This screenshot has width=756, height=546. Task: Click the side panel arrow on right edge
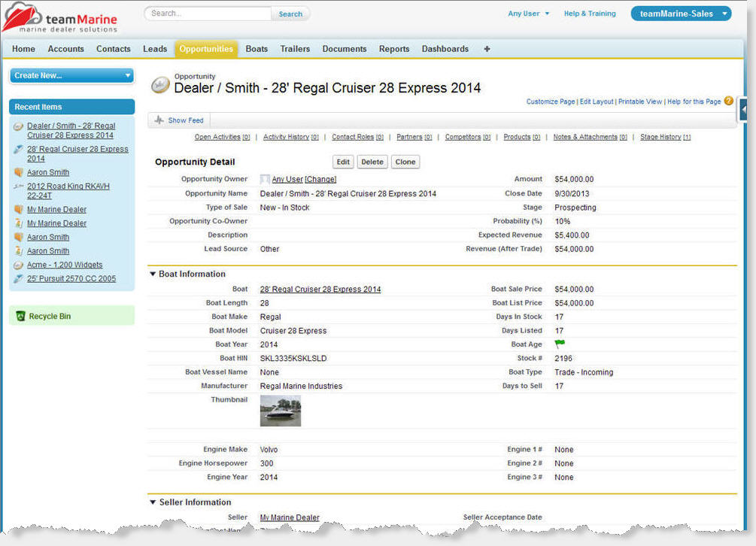tap(744, 111)
